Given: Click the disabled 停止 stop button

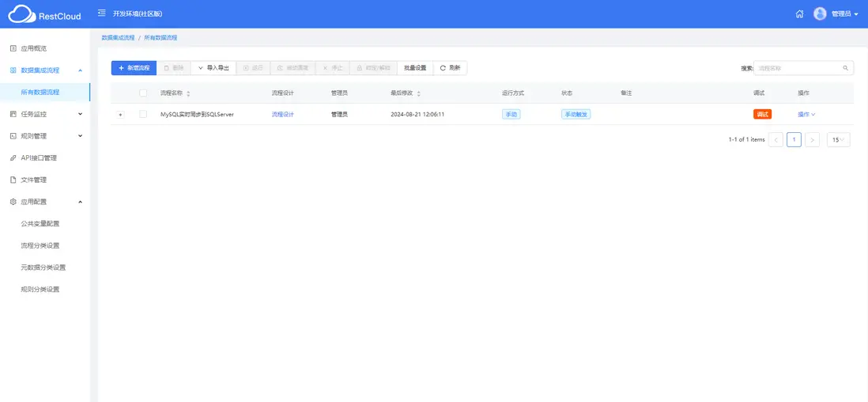Looking at the screenshot, I should coord(333,68).
